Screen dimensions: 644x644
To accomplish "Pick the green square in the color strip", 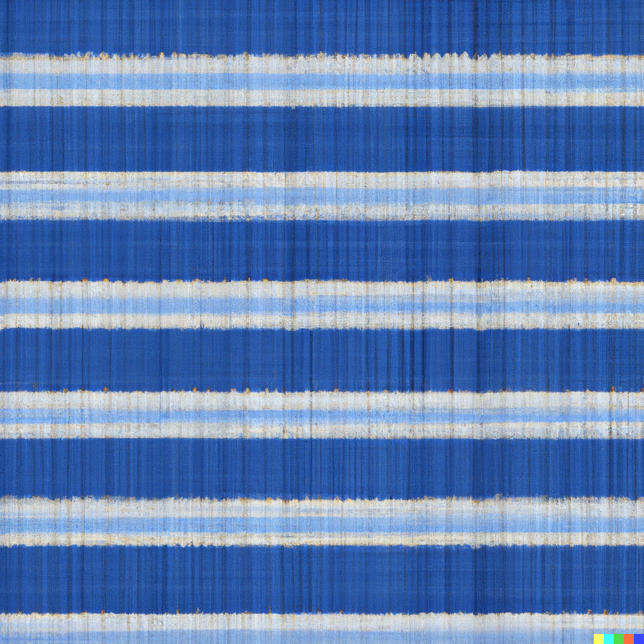I will coord(618,639).
